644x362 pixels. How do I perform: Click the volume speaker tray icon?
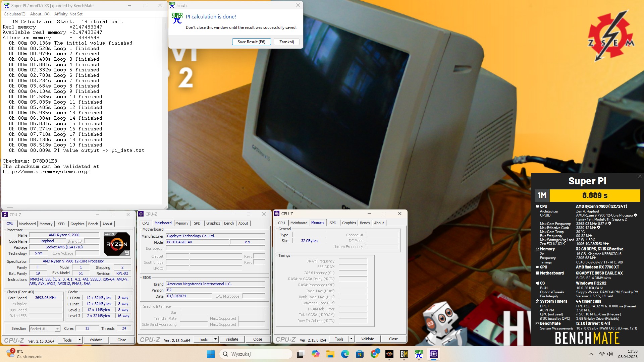[x=610, y=354]
